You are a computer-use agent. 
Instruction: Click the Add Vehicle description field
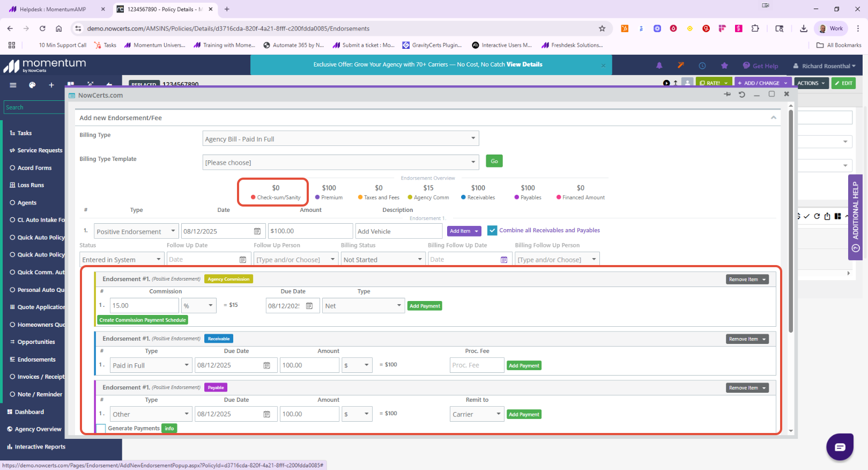tap(398, 231)
